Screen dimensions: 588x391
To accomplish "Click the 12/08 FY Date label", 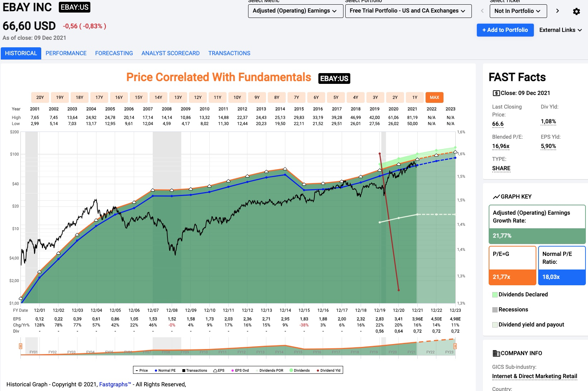I will [172, 310].
